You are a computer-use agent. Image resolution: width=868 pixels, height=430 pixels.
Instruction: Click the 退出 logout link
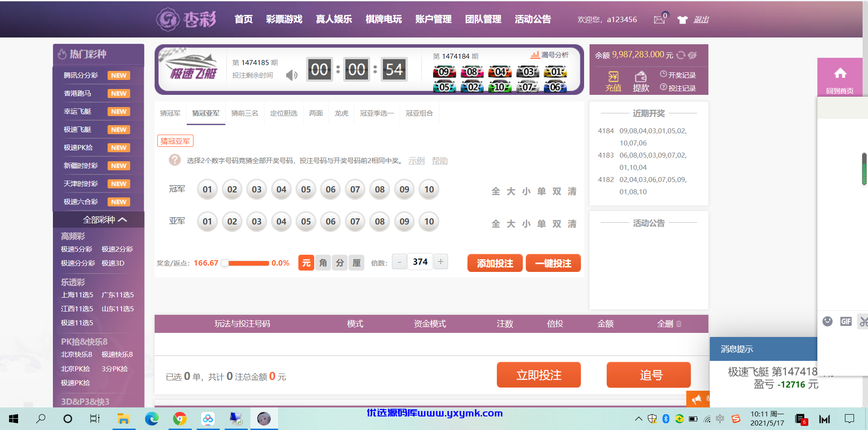pyautogui.click(x=701, y=19)
